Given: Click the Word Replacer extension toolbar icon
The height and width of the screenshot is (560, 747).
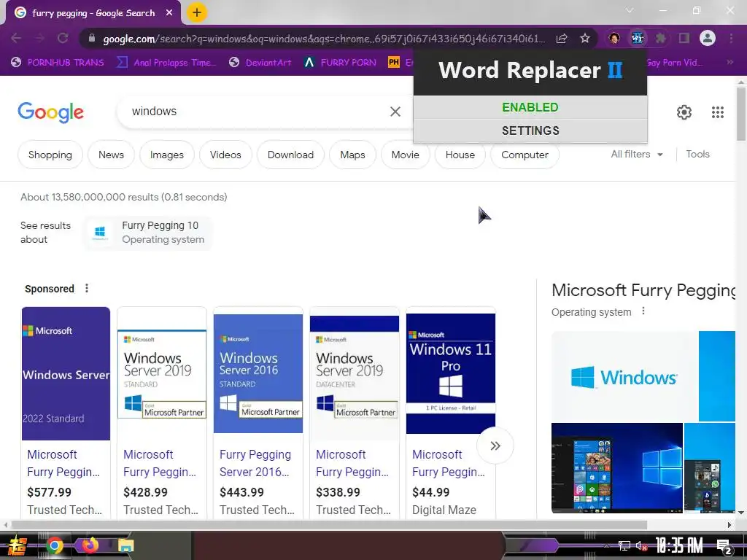Looking at the screenshot, I should point(638,38).
